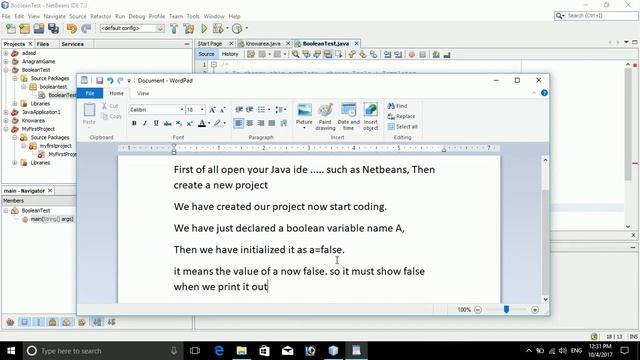The width and height of the screenshot is (640, 360).
Task: Click the Replace button in WordPad
Action: 401,116
